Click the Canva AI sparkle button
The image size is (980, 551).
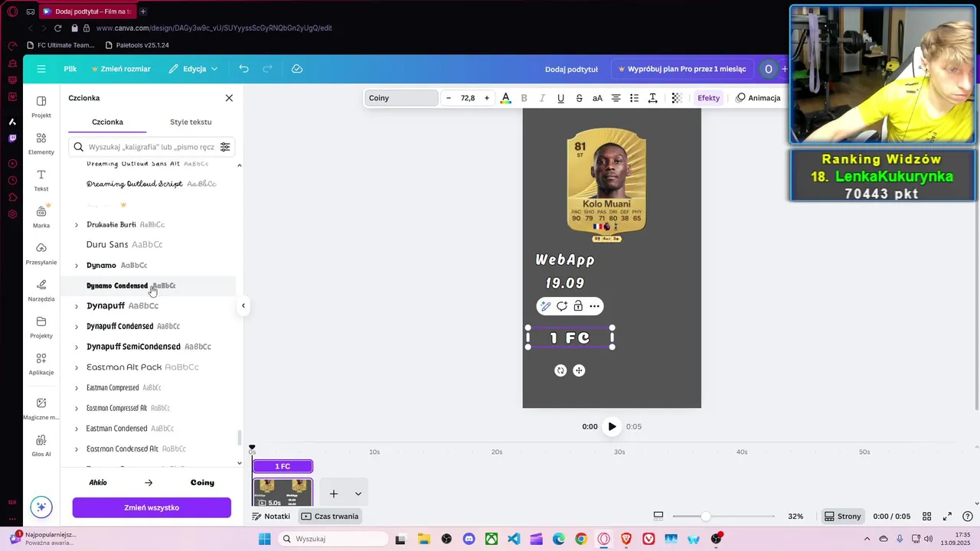41,507
